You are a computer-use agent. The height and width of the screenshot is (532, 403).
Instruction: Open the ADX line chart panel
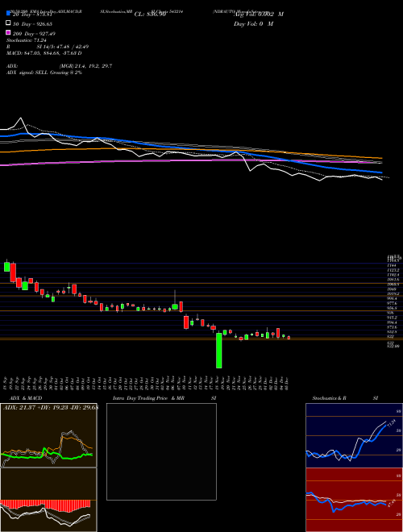click(48, 435)
